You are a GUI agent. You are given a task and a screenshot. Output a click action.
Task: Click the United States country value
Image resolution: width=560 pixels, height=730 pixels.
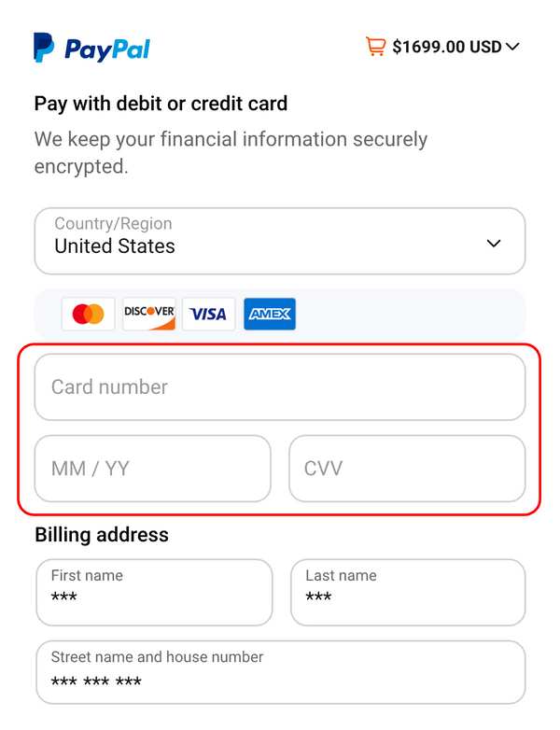tap(115, 246)
